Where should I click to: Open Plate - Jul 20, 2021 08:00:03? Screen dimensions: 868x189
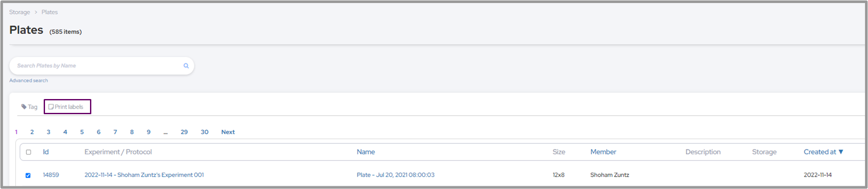(395, 175)
